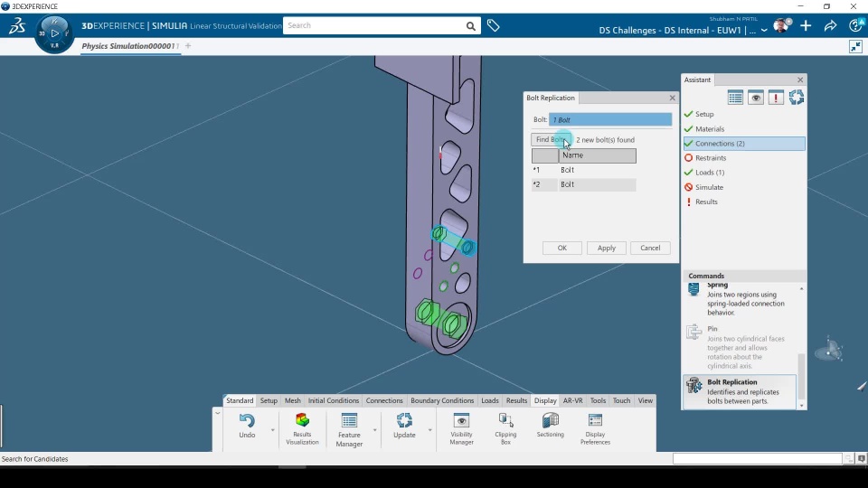This screenshot has width=868, height=488.
Task: Open the Feature Manager dropdown arrow
Action: (x=374, y=430)
